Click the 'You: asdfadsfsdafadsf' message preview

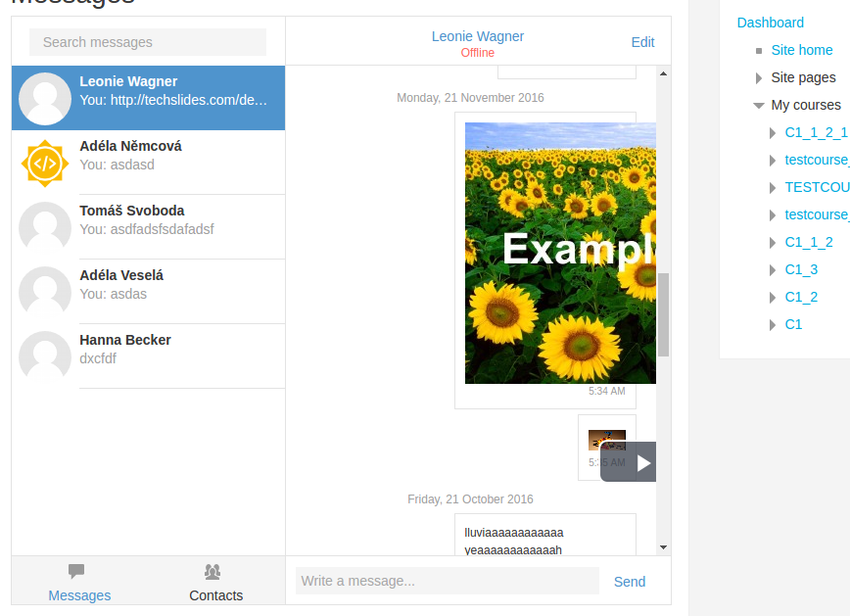pyautogui.click(x=147, y=229)
